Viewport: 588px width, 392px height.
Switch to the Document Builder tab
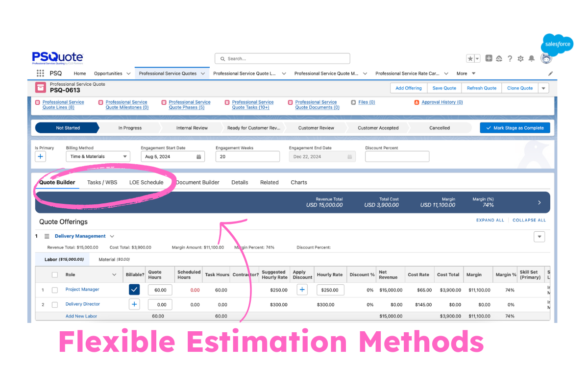[197, 182]
